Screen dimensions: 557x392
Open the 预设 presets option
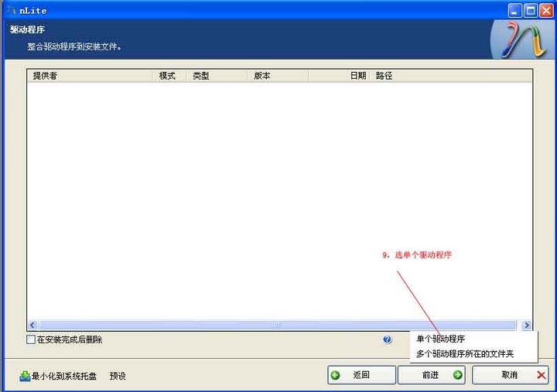click(x=118, y=376)
